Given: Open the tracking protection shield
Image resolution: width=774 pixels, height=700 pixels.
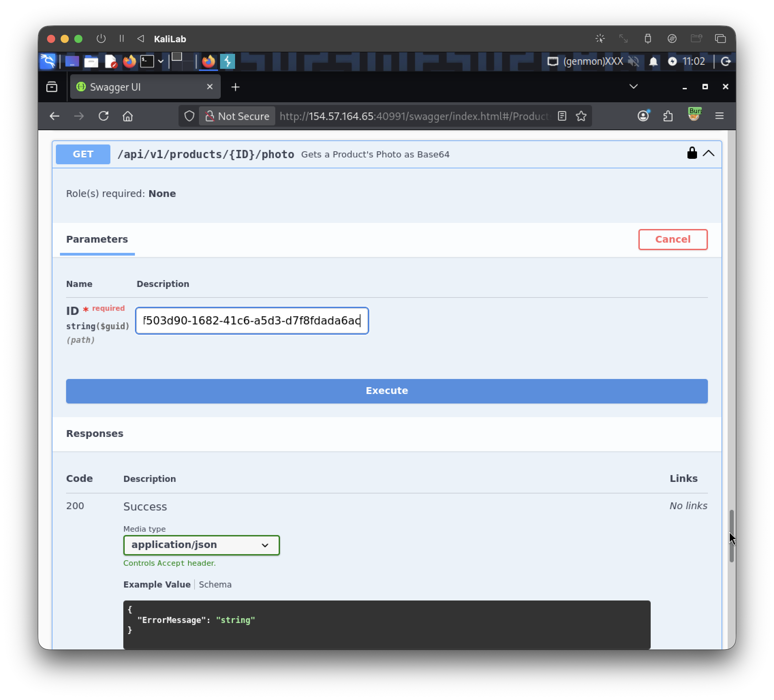Looking at the screenshot, I should click(x=189, y=116).
